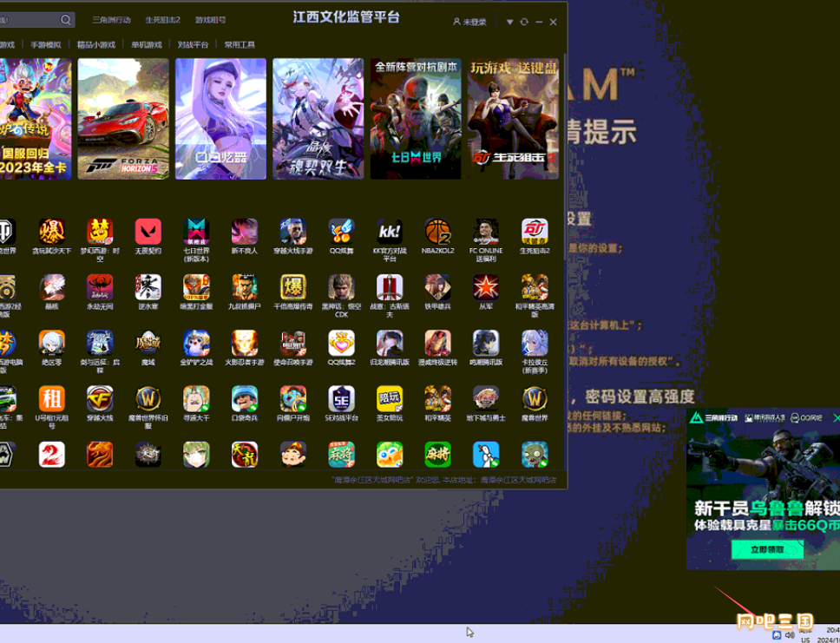The width and height of the screenshot is (840, 643).
Task: Open the 九叔抓僵尸 icon
Action: pos(245,287)
